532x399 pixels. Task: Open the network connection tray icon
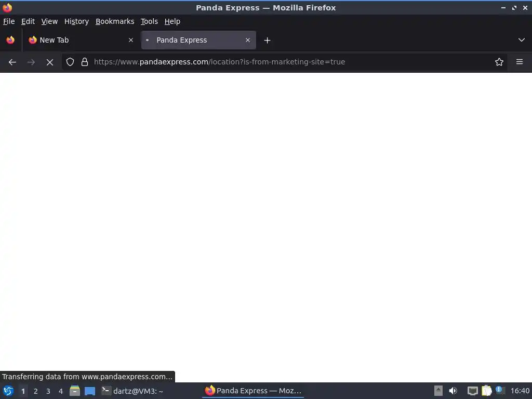click(x=472, y=391)
